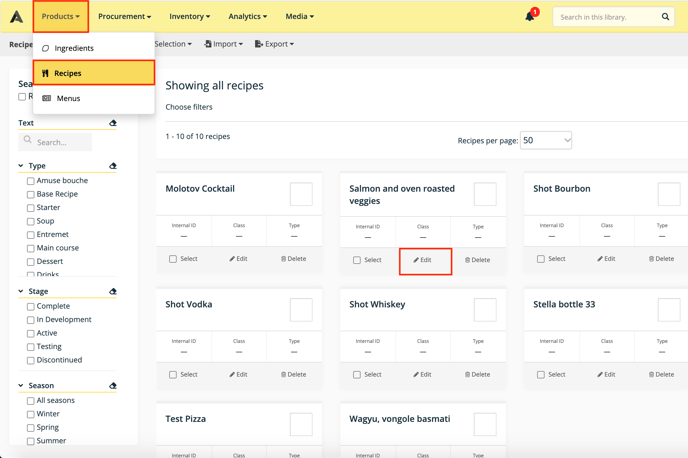
Task: Clear the Stage filter eraser icon
Action: 113,291
